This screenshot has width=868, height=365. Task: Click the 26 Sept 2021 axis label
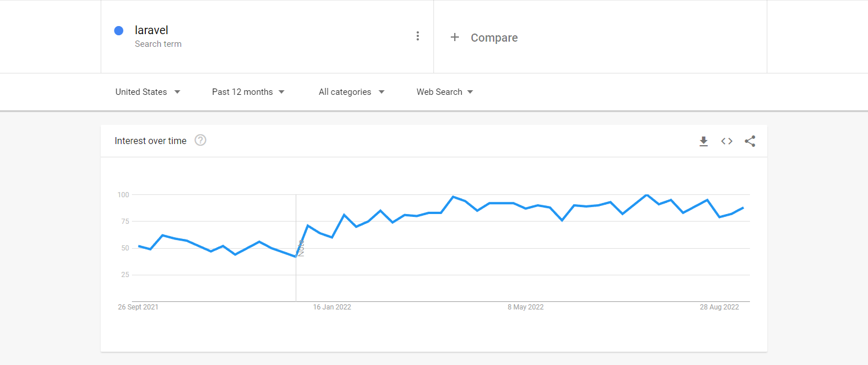(x=138, y=307)
